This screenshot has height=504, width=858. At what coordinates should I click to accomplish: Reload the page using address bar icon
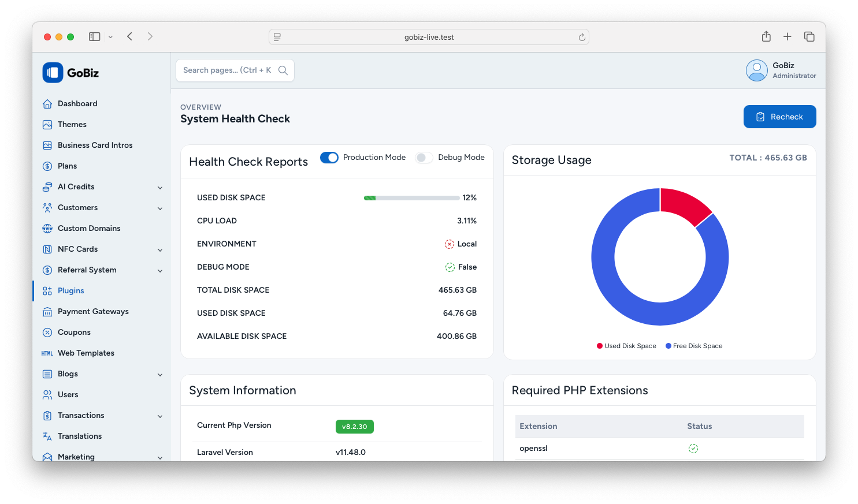coord(582,37)
